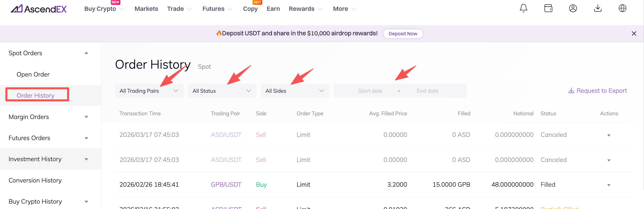The image size is (644, 209).
Task: Open the Earn menu item
Action: 273,9
